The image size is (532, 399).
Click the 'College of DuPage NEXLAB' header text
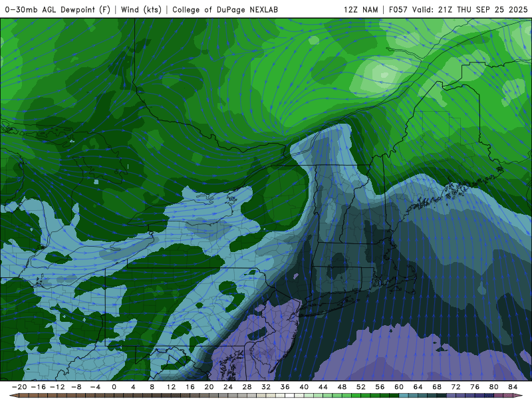tap(225, 9)
